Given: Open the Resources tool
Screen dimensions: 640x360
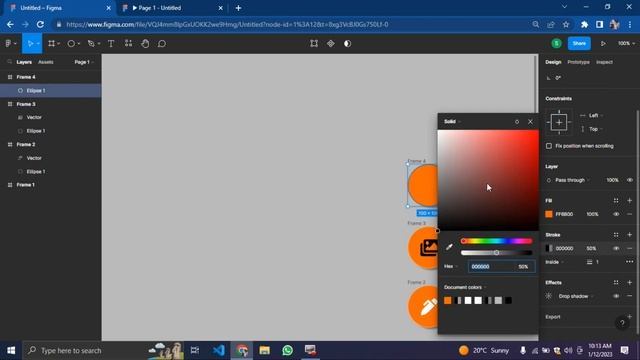Looking at the screenshot, I should (x=128, y=43).
